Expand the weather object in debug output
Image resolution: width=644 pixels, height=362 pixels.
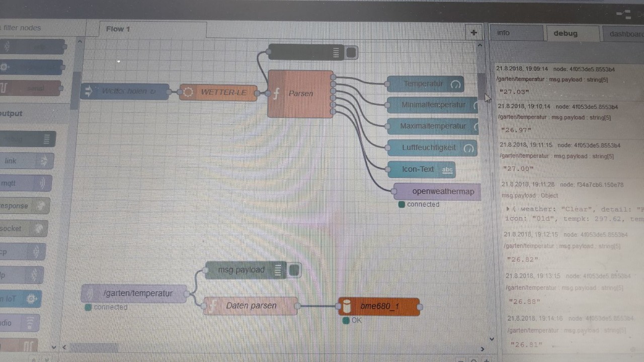coord(508,209)
